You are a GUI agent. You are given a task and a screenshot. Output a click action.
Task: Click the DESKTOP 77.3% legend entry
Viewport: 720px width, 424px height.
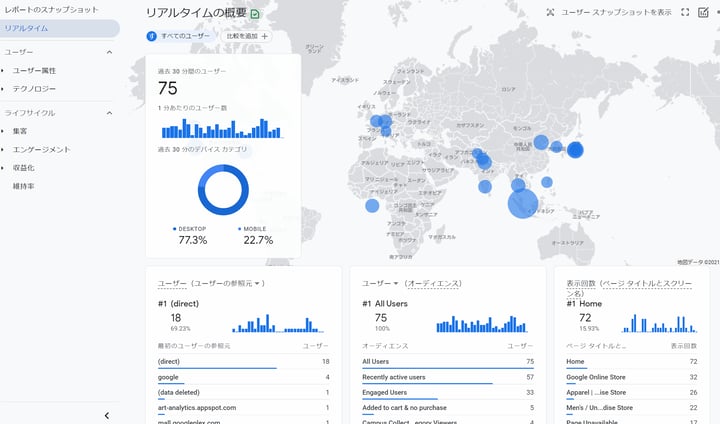coord(192,236)
